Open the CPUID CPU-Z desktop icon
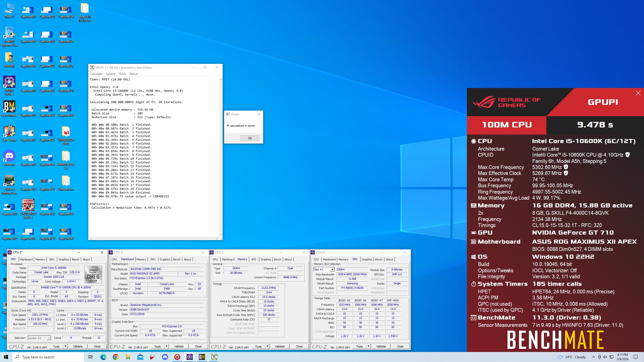Image resolution: width=644 pixels, height=362 pixels. click(x=9, y=86)
